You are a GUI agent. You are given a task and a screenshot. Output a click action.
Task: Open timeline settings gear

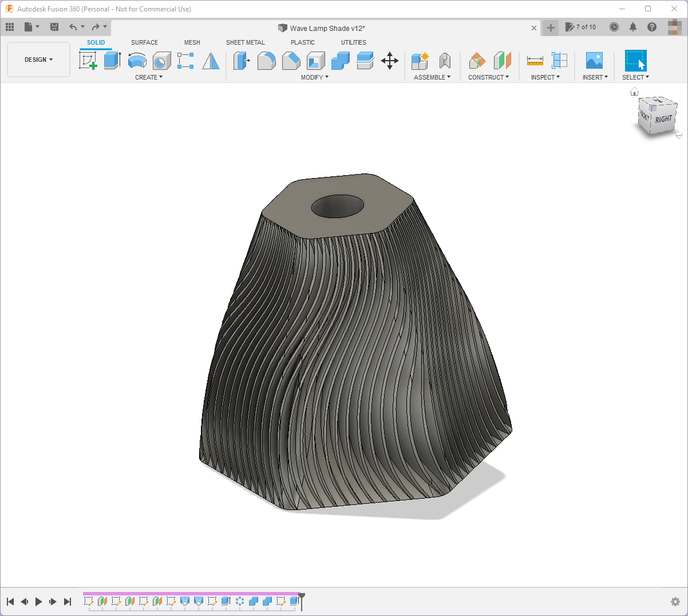point(675,602)
